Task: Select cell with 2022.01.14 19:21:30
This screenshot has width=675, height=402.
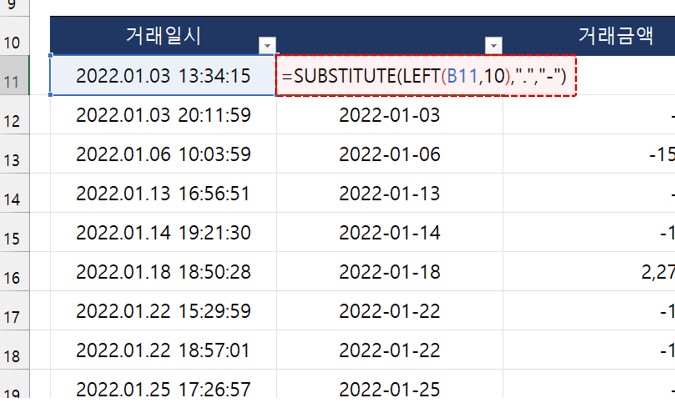Action: (x=162, y=232)
